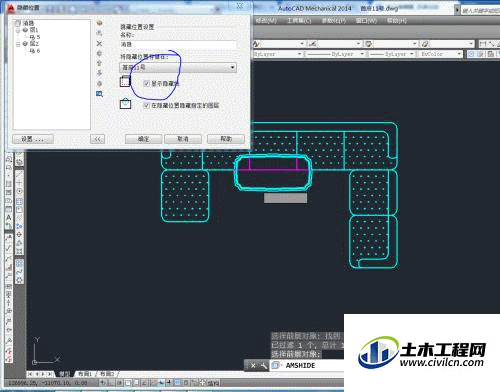Click the wrench customize icon on the command line
This screenshot has height=392, width=500.
[263, 366]
